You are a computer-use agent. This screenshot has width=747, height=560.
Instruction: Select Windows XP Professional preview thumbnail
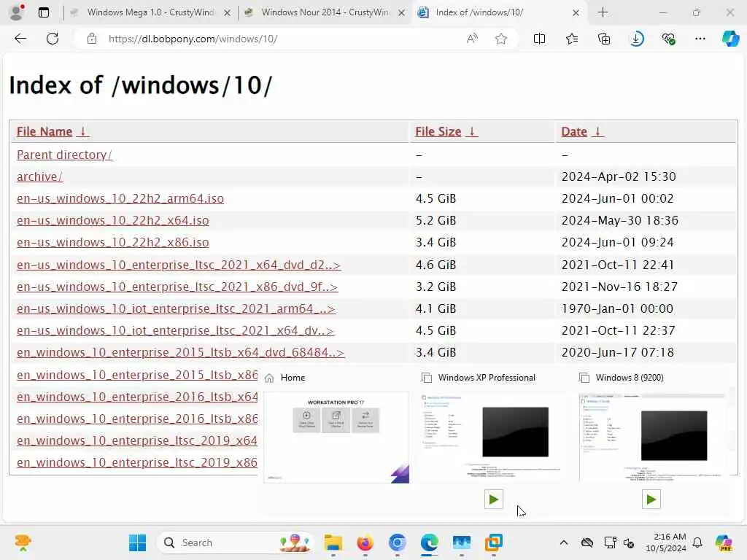(x=493, y=437)
